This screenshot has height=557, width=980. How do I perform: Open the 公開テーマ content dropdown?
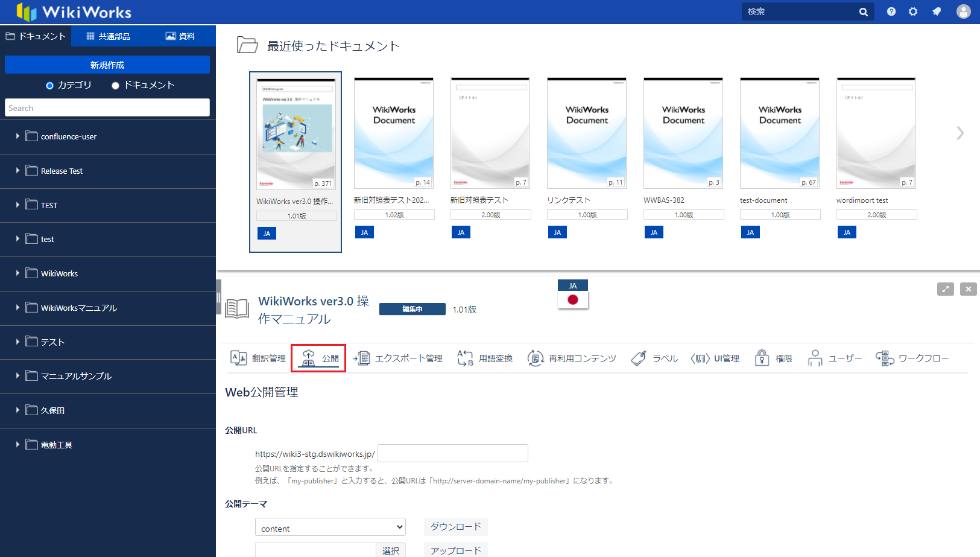[330, 527]
